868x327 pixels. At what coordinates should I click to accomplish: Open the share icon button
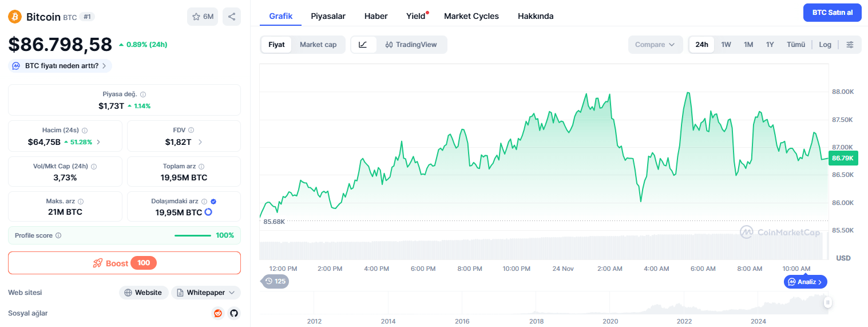(232, 17)
